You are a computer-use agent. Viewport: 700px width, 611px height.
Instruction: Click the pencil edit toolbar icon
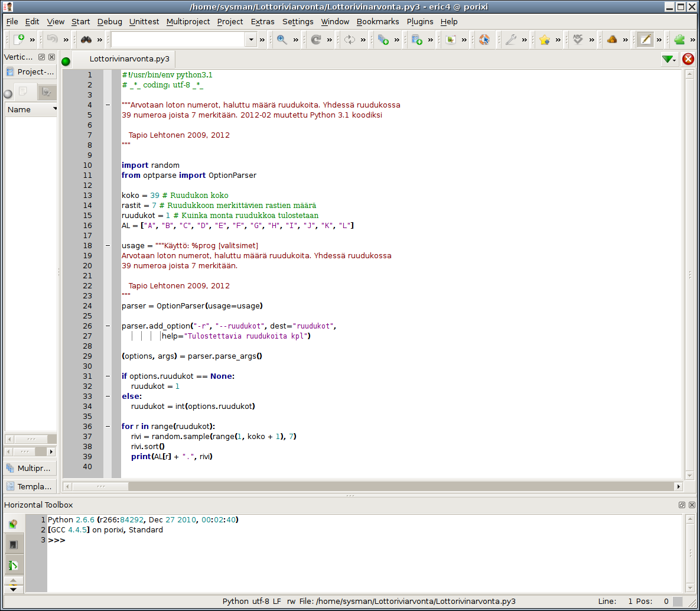click(646, 40)
